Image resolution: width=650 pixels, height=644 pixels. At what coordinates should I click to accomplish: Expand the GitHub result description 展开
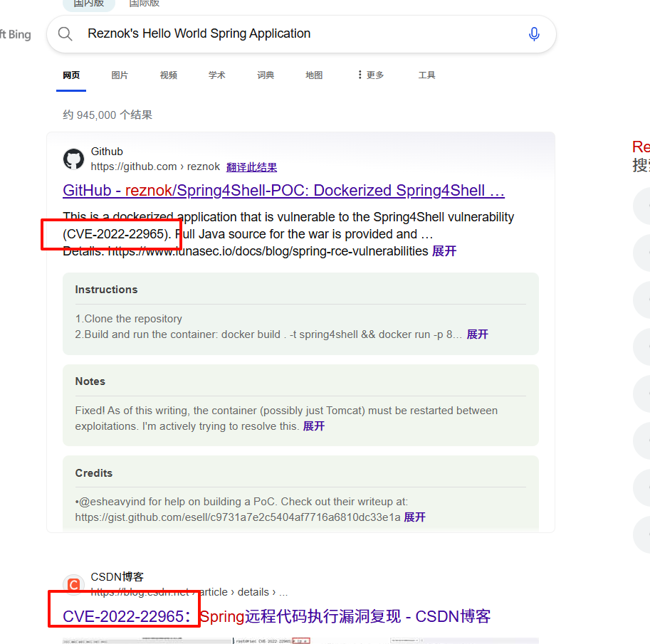click(444, 251)
